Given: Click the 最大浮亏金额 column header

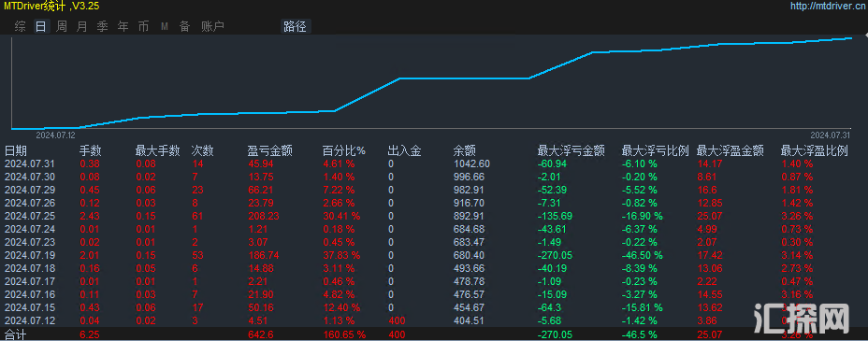Looking at the screenshot, I should pos(571,150).
